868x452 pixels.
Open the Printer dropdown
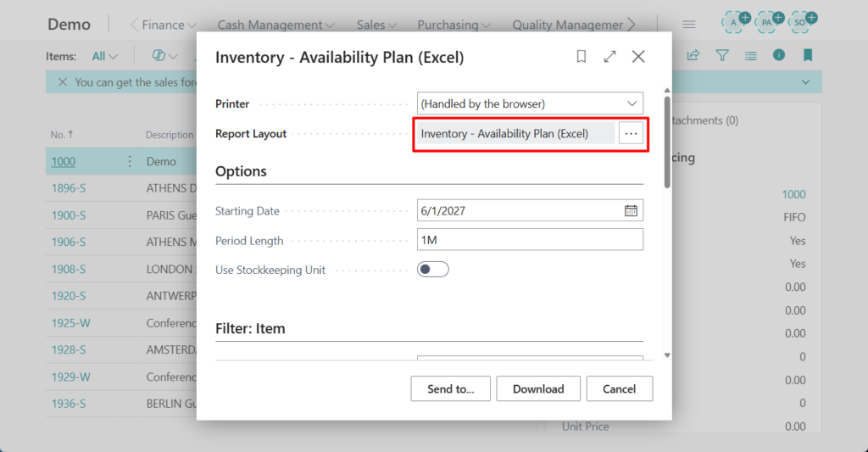coord(530,103)
